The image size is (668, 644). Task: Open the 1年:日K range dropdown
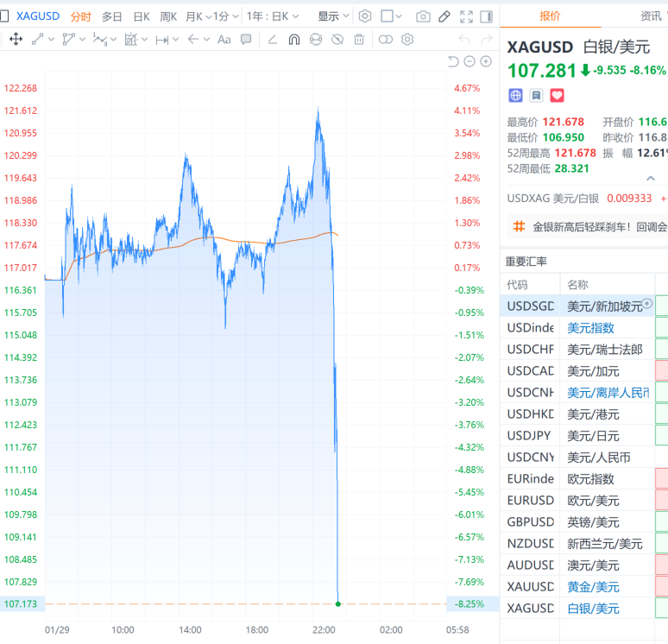[x=273, y=16]
